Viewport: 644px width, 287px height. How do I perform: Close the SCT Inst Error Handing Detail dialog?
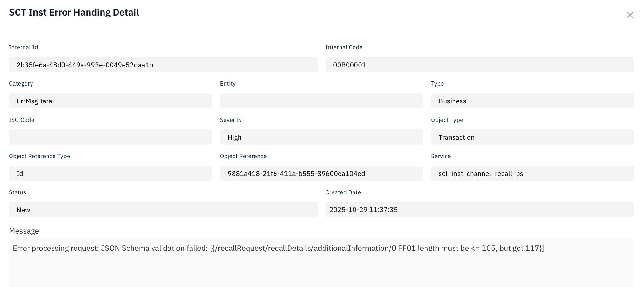[x=631, y=15]
